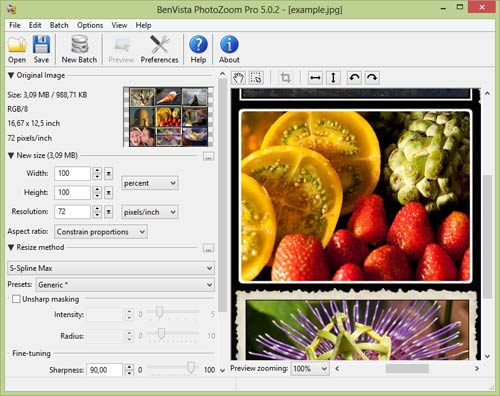This screenshot has height=396, width=500.
Task: Click the greyed-out Preview toolbar icon
Action: pos(121,49)
